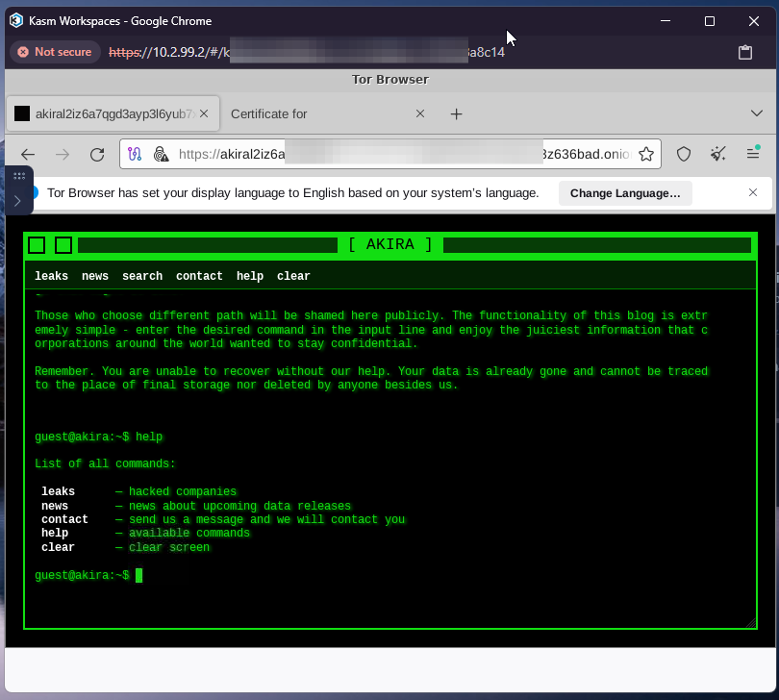779x700 pixels.
Task: Click 'clear screen' description text
Action: pyautogui.click(x=169, y=547)
